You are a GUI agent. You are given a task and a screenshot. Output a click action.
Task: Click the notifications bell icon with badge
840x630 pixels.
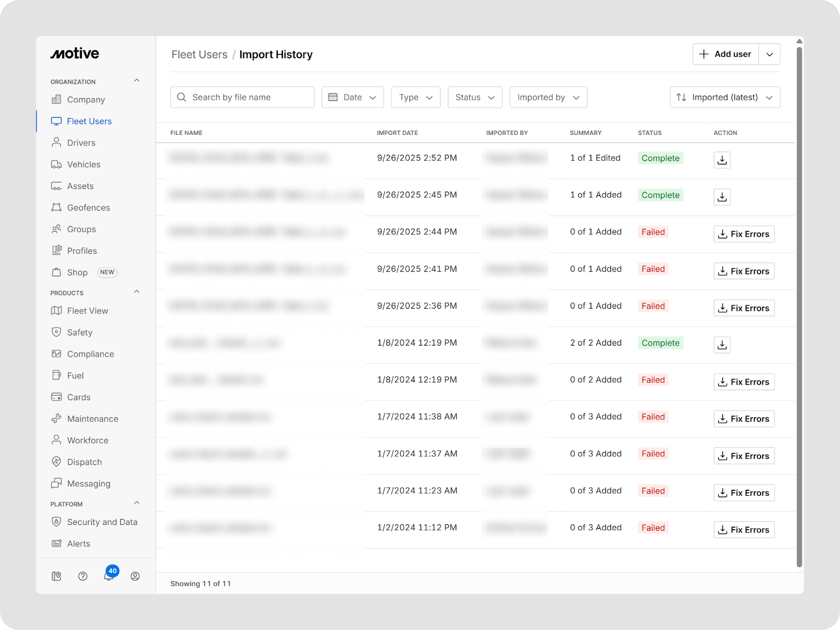pos(109,576)
